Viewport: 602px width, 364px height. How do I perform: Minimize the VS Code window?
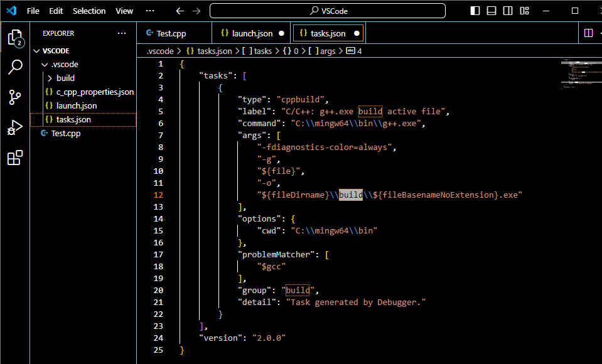point(546,11)
